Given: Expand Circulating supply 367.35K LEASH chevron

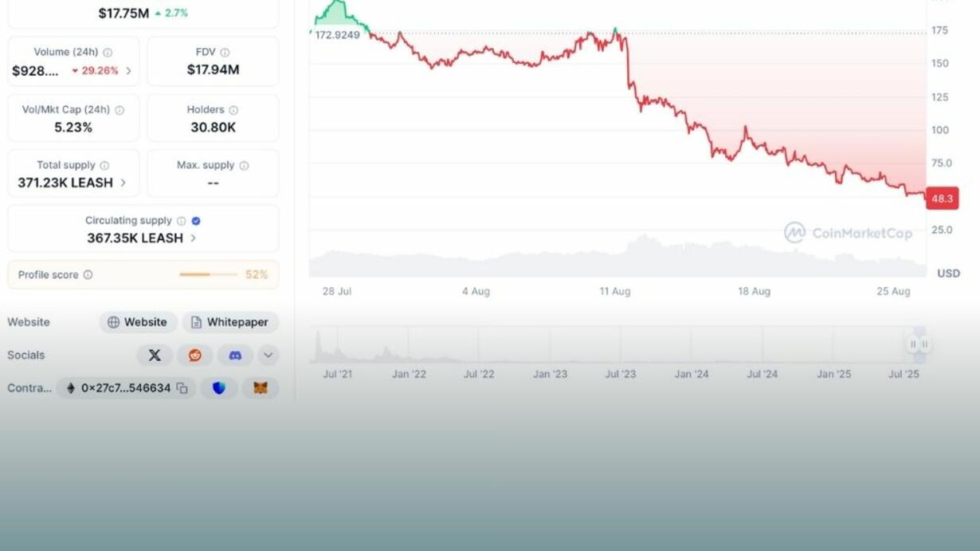Looking at the screenshot, I should point(193,238).
